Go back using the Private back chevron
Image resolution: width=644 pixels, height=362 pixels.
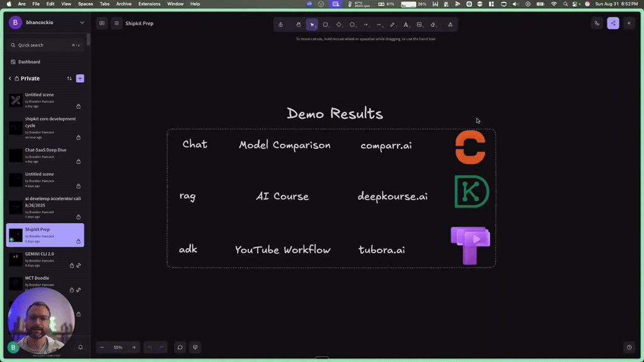pyautogui.click(x=10, y=79)
